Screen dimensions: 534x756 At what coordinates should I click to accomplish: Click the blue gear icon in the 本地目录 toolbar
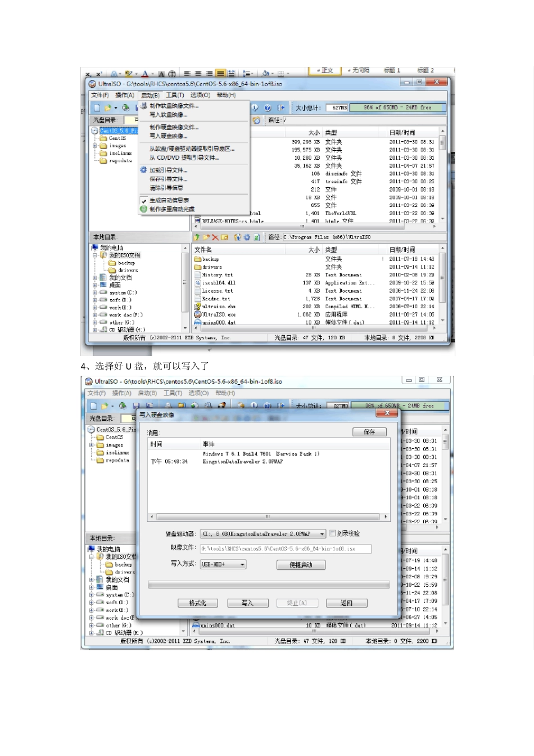pos(247,237)
